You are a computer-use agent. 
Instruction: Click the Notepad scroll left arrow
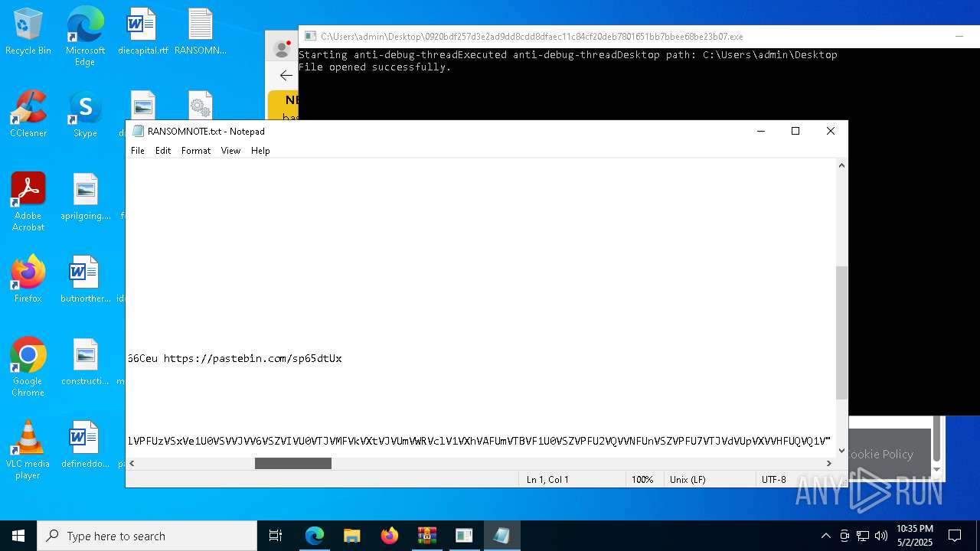click(x=132, y=463)
